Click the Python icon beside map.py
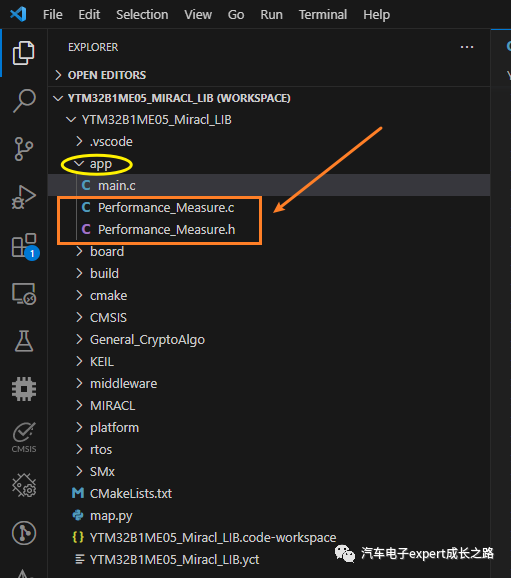Image resolution: width=511 pixels, height=578 pixels. coord(78,515)
